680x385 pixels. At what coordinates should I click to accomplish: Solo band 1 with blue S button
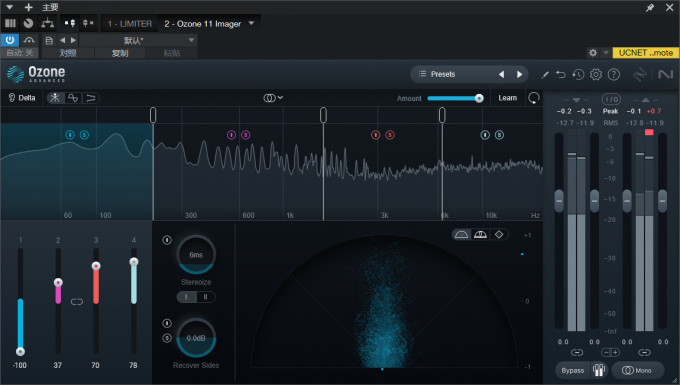[x=85, y=135]
